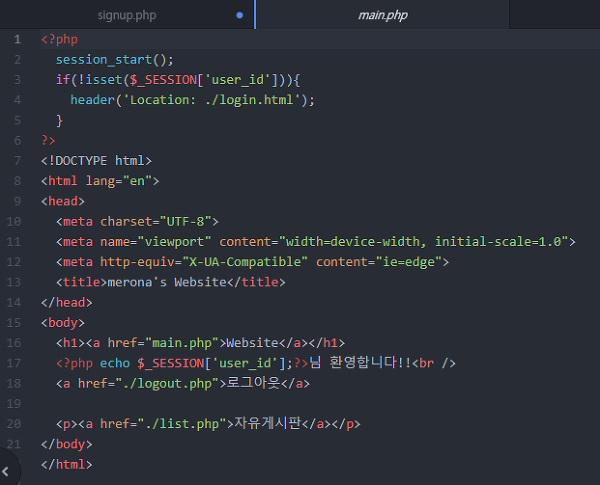This screenshot has width=600, height=485.
Task: Click the unsaved-changes dot on signup.php tab
Action: [240, 15]
